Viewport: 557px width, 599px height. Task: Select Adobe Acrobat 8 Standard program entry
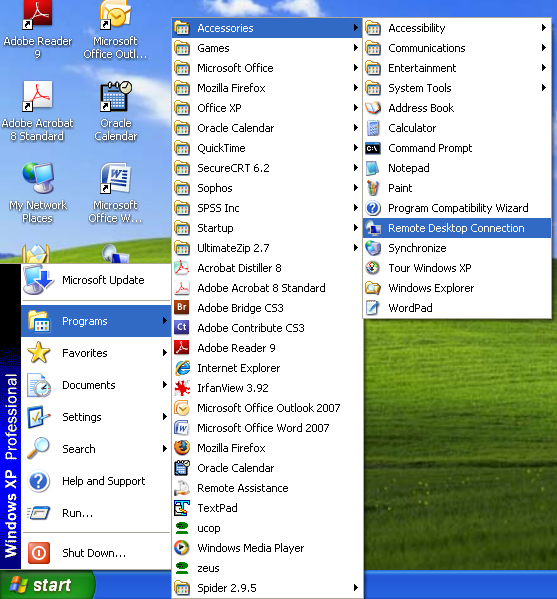(267, 288)
